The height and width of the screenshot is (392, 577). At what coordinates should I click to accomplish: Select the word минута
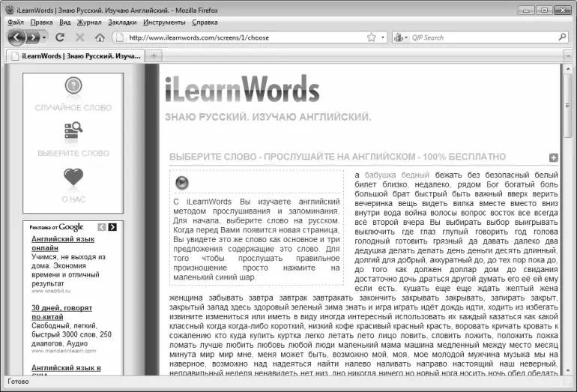click(x=183, y=355)
